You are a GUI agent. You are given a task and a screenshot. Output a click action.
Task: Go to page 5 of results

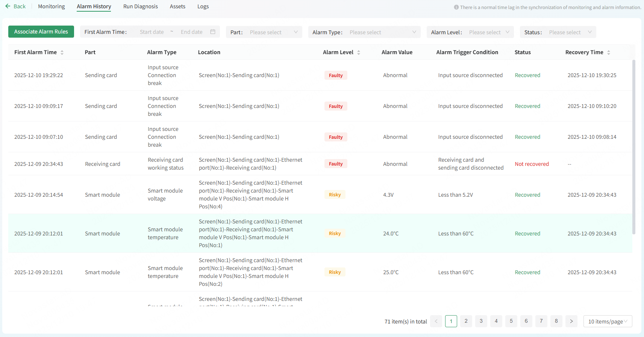[x=511, y=321]
